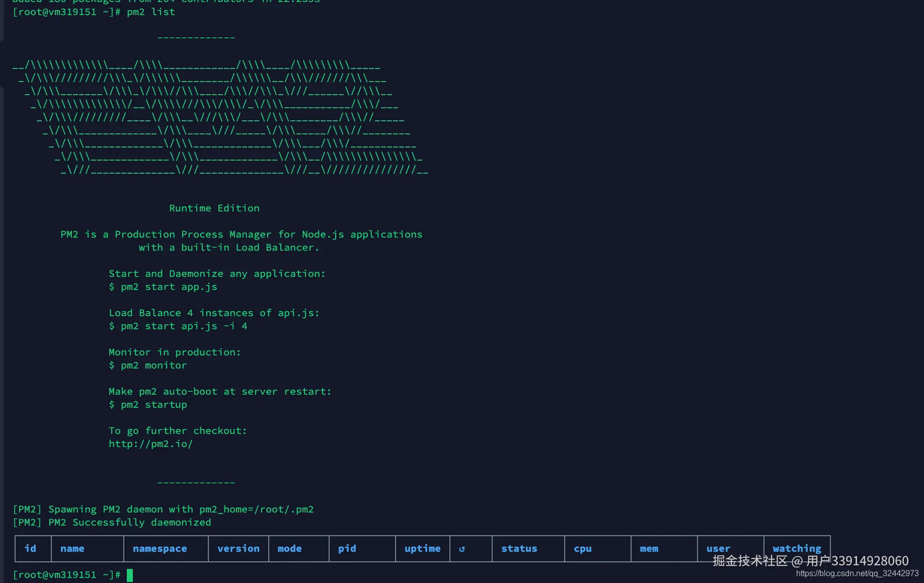Select the "$ pm2 monitor" command

click(x=148, y=365)
